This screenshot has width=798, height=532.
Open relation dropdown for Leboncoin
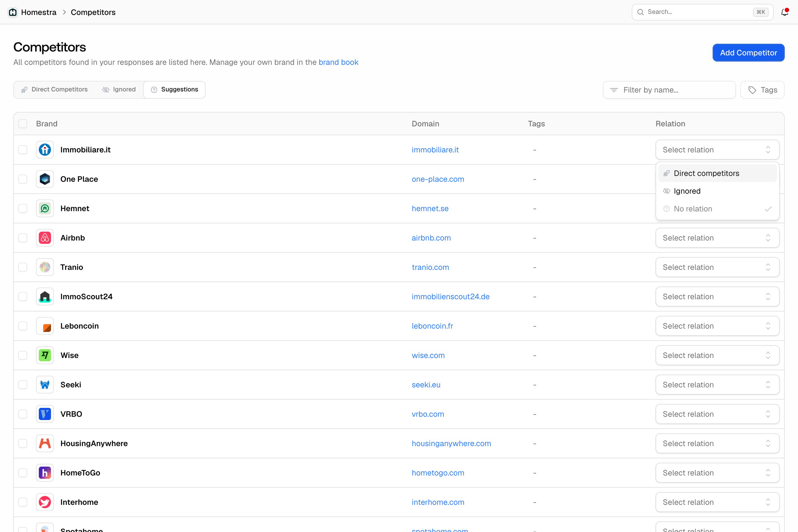coord(717,326)
